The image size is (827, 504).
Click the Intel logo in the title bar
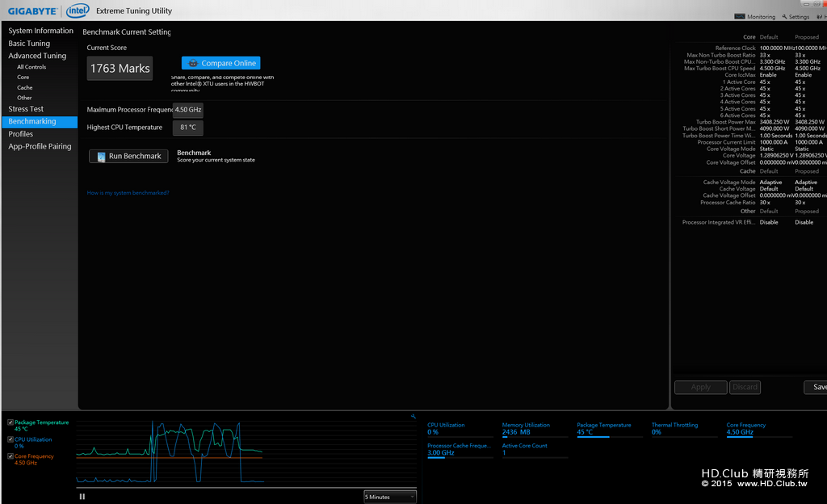[x=78, y=10]
